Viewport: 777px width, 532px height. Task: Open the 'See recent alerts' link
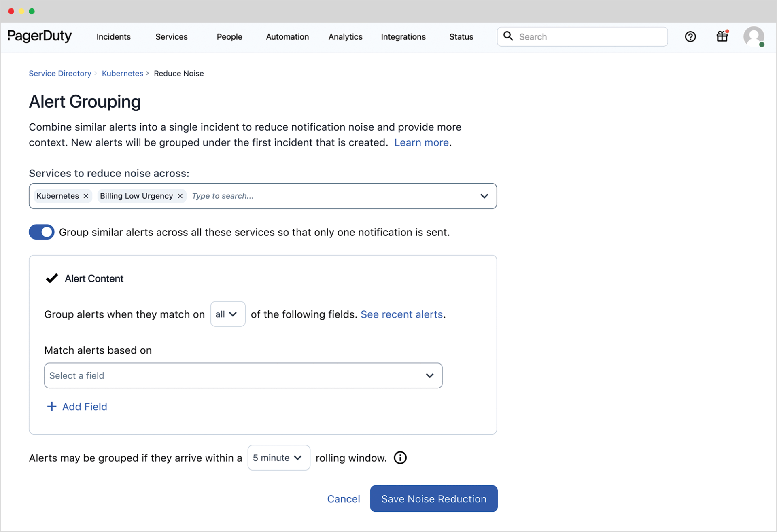tap(402, 314)
